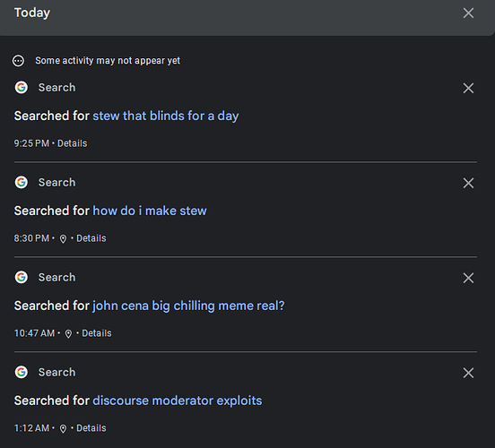Delete all of Today's activity
495x448 pixels.
coord(468,13)
